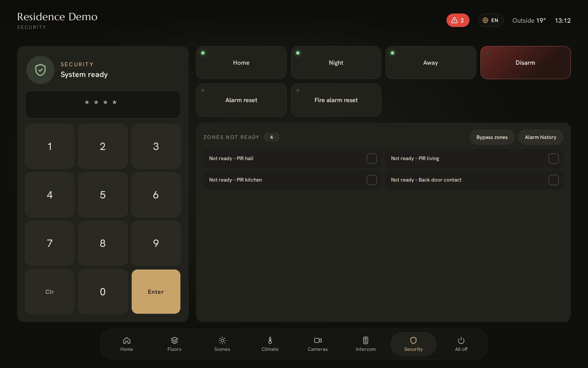Viewport: 588px width, 368px height.
Task: Check the PIR living zone checkbox
Action: pos(553,158)
